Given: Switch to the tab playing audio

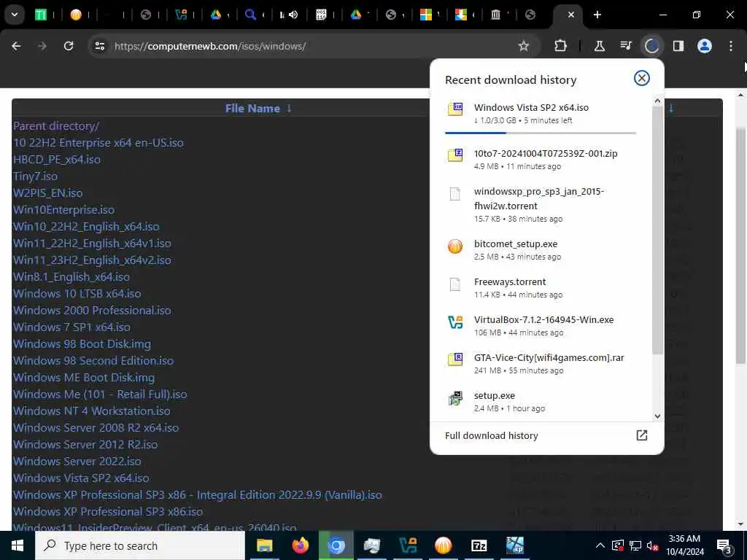Looking at the screenshot, I should pyautogui.click(x=288, y=15).
